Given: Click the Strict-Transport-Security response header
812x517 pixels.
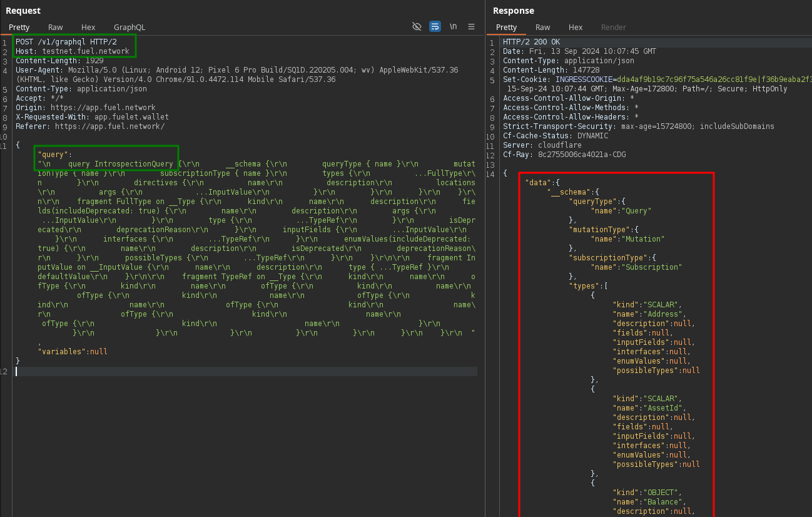Looking at the screenshot, I should [639, 126].
